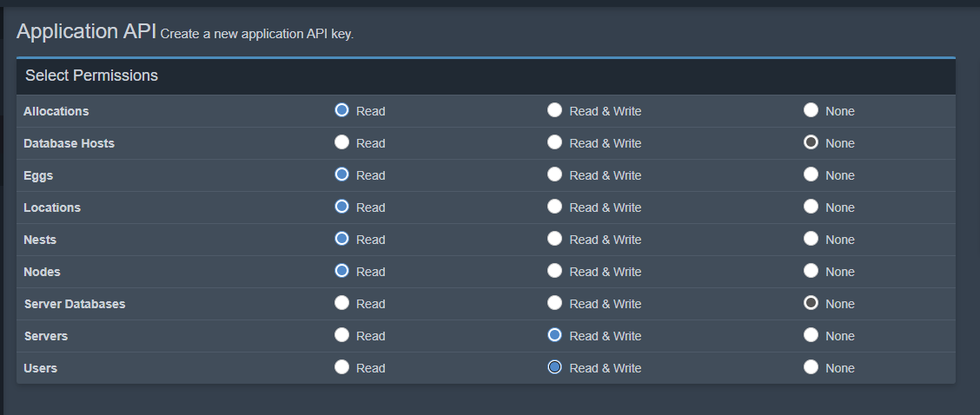Choose Read & Write for Locations
The width and height of the screenshot is (980, 415).
[x=554, y=207]
